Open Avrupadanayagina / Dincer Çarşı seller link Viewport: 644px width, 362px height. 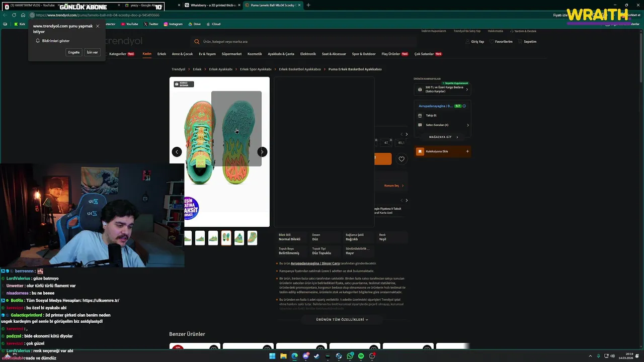pyautogui.click(x=315, y=263)
